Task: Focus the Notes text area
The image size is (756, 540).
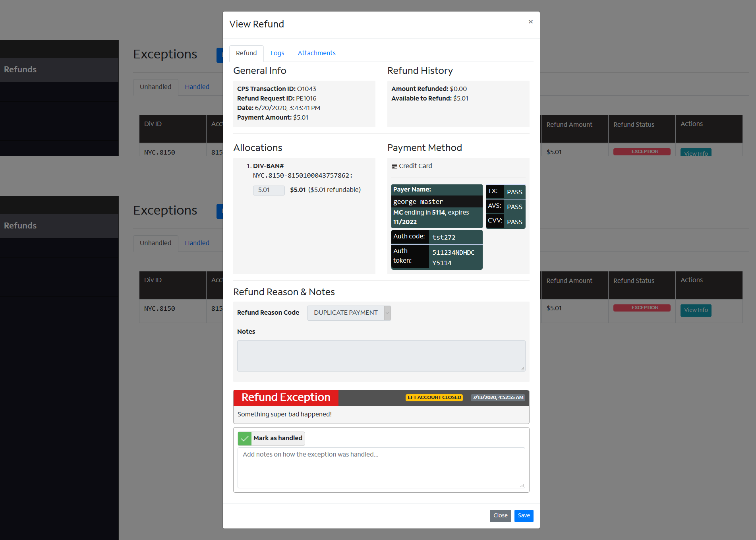Action: click(381, 356)
